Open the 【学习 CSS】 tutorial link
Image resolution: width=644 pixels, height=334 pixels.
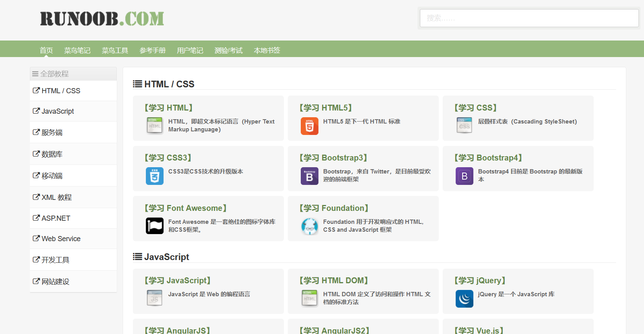pyautogui.click(x=476, y=108)
